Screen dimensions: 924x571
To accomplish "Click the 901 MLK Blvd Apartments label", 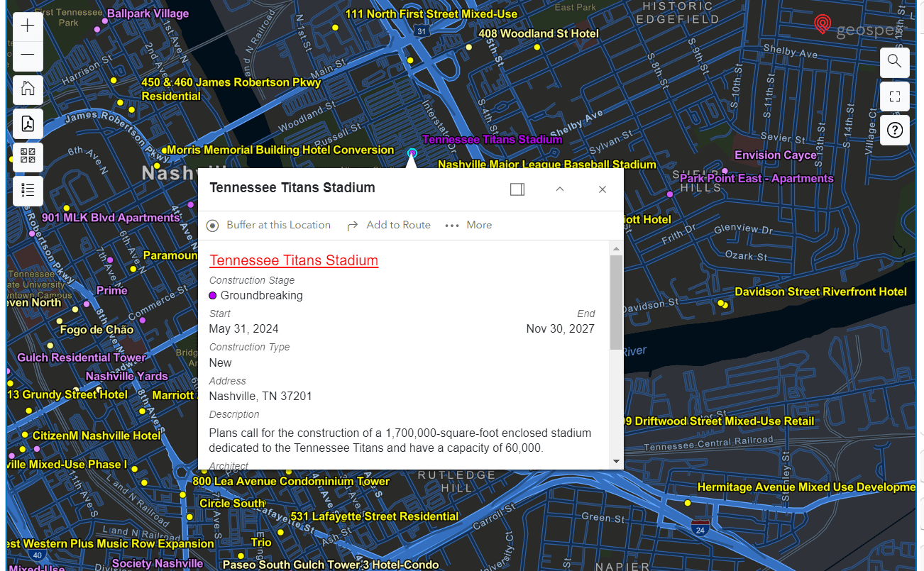I will pyautogui.click(x=111, y=218).
